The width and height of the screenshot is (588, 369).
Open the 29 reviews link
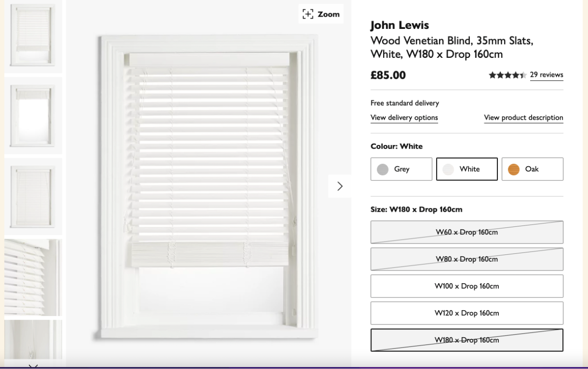click(x=546, y=75)
